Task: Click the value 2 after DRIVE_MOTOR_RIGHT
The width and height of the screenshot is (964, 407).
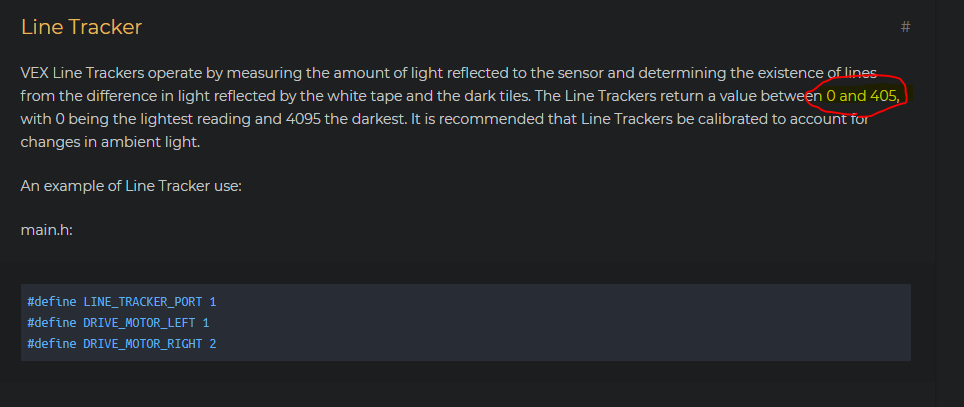Action: 213,344
